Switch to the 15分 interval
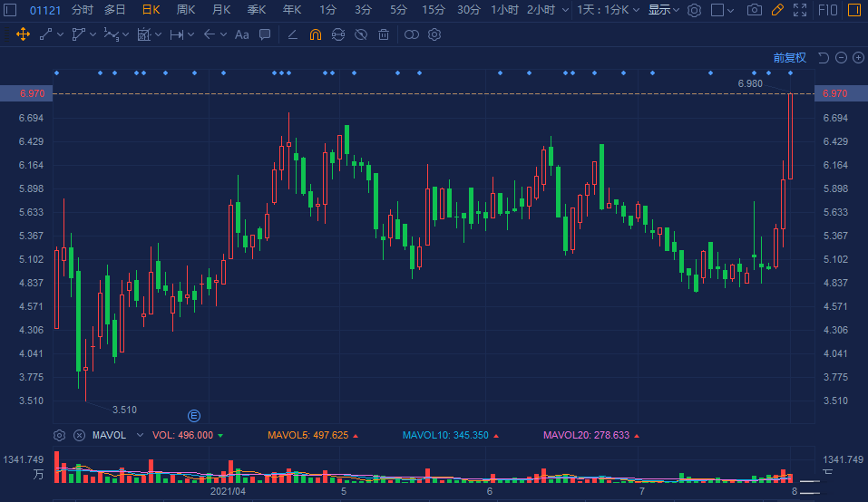This screenshot has width=868, height=502. click(434, 10)
